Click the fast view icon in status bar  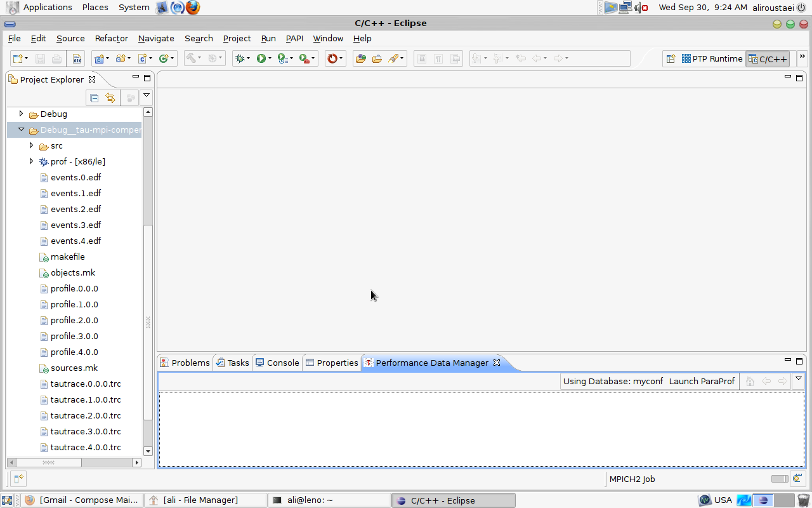pyautogui.click(x=18, y=479)
